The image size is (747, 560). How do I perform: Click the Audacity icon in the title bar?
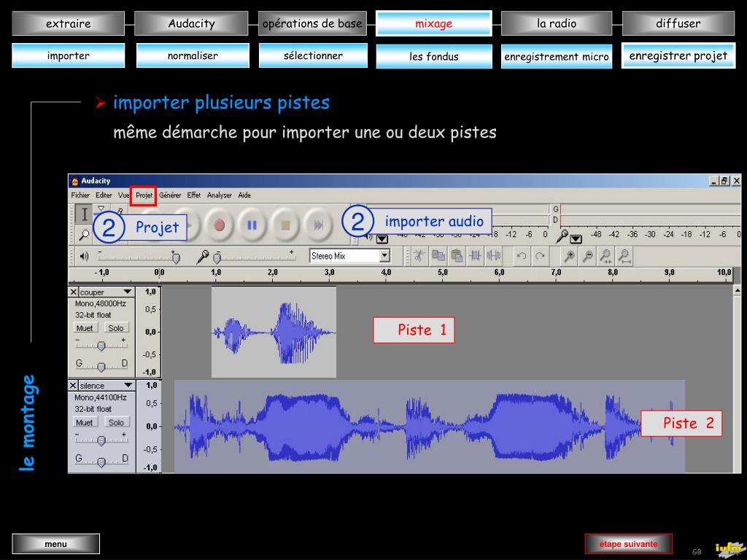[75, 181]
